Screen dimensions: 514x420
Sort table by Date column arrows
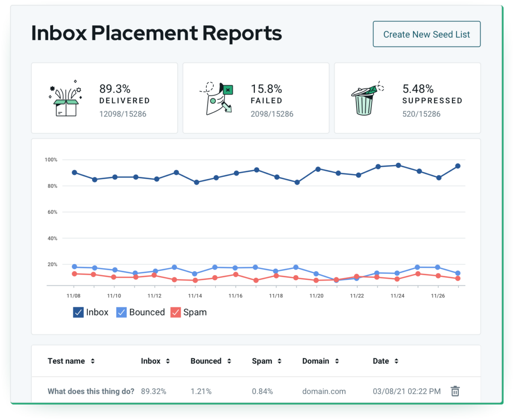pos(396,361)
